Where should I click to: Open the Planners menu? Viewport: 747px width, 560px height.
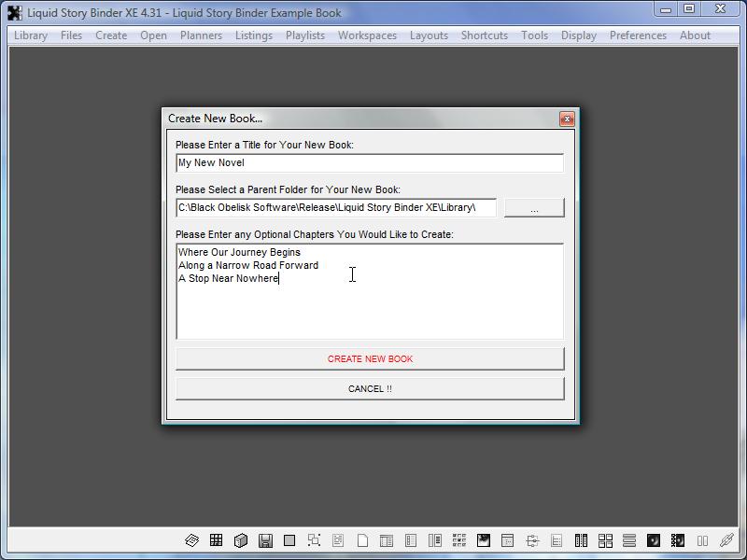pos(201,35)
